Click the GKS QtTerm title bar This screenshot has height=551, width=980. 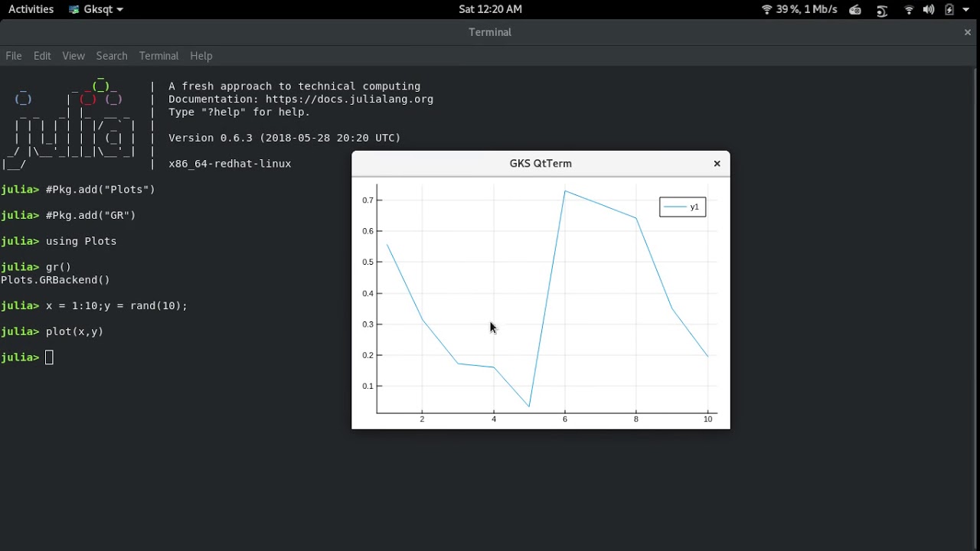[x=541, y=163]
